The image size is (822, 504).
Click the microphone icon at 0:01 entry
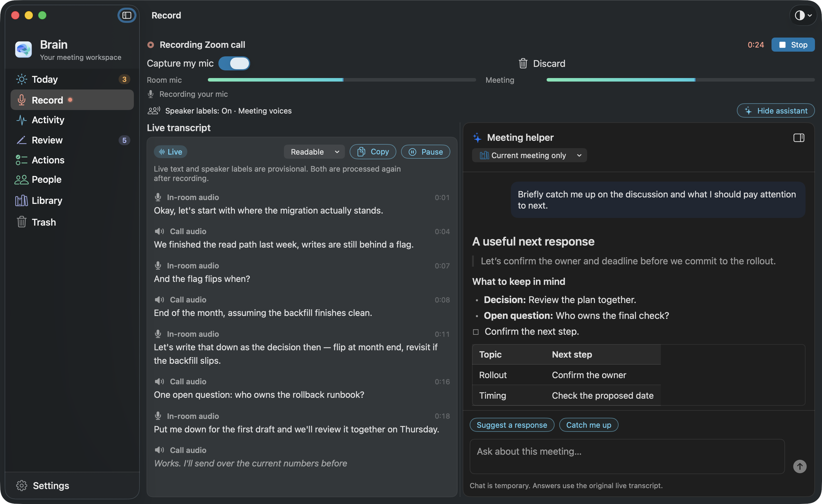click(x=158, y=197)
